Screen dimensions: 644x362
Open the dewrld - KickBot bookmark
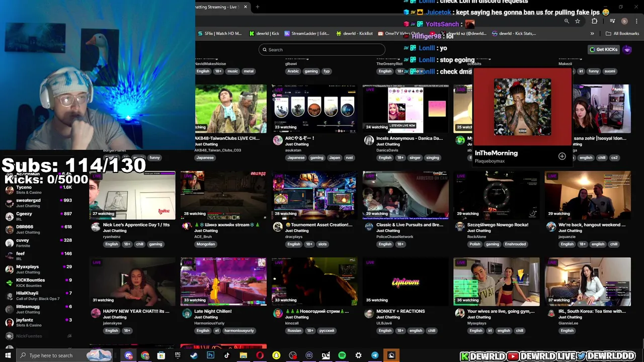[x=354, y=34]
